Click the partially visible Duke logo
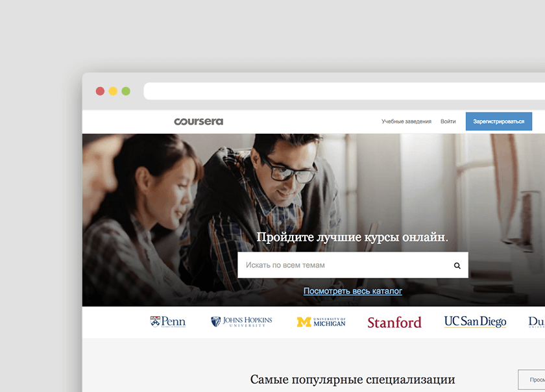 (537, 322)
